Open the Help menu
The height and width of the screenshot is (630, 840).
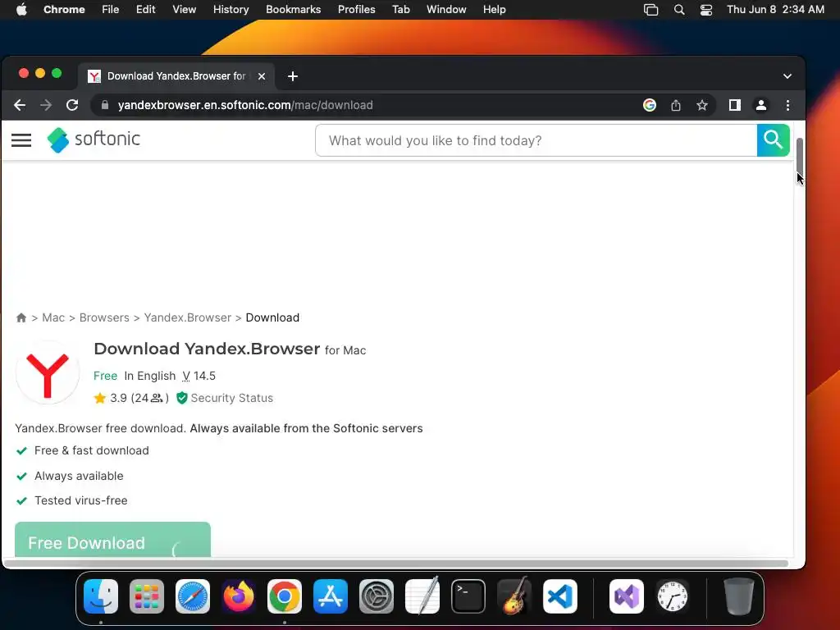tap(494, 10)
